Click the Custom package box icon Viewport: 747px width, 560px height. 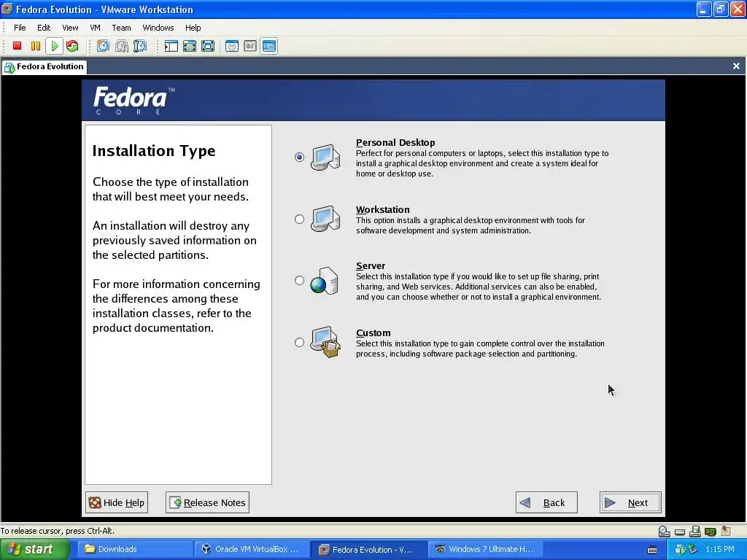click(x=325, y=342)
